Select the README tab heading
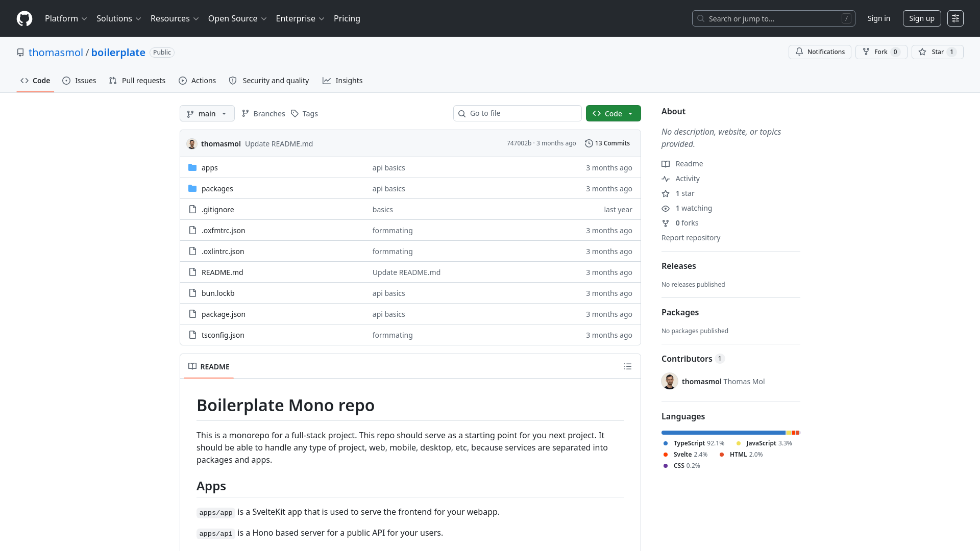Screen dimensions: 980x551 point(209,366)
